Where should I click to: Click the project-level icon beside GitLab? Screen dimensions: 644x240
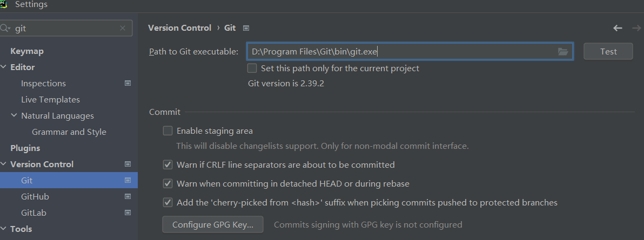(128, 213)
